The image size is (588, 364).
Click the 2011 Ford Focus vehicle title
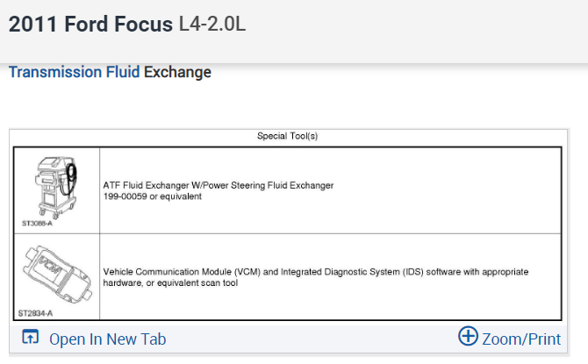[x=90, y=24]
